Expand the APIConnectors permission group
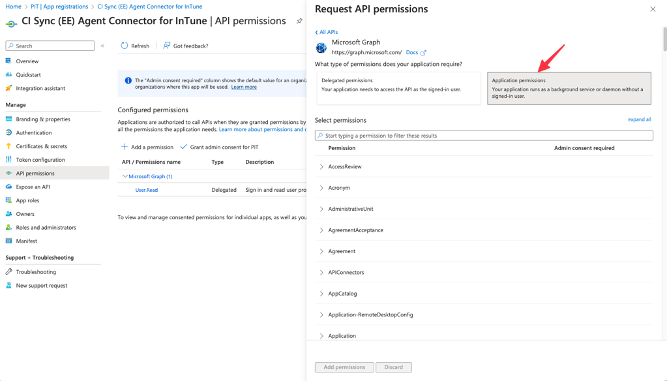 [321, 273]
